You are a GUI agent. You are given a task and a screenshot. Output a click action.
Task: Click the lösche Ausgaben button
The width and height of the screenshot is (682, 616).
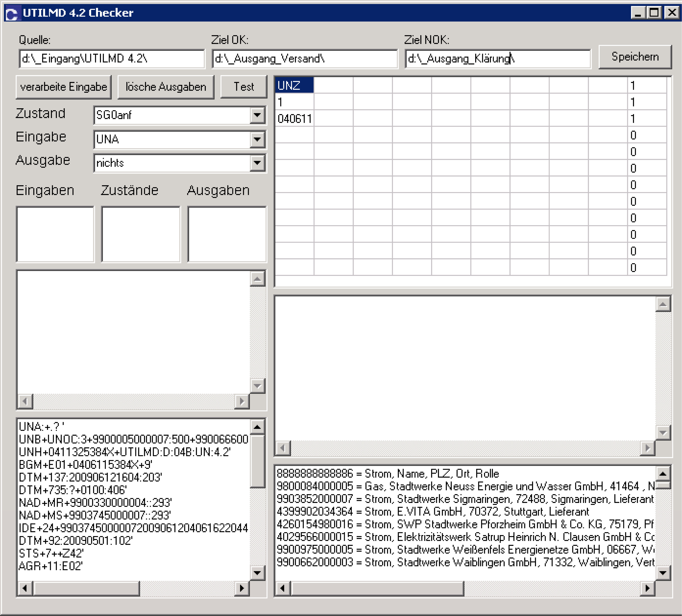click(x=166, y=87)
